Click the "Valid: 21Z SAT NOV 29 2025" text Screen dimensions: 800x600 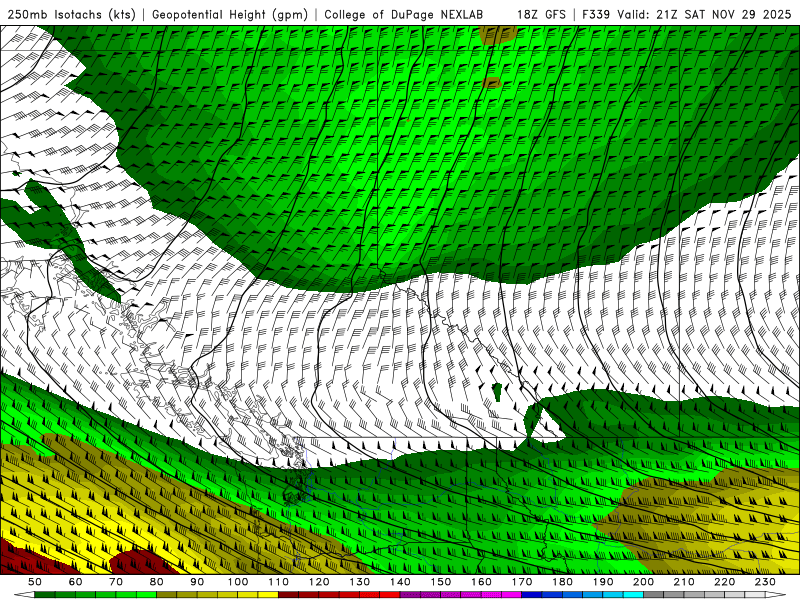(704, 14)
